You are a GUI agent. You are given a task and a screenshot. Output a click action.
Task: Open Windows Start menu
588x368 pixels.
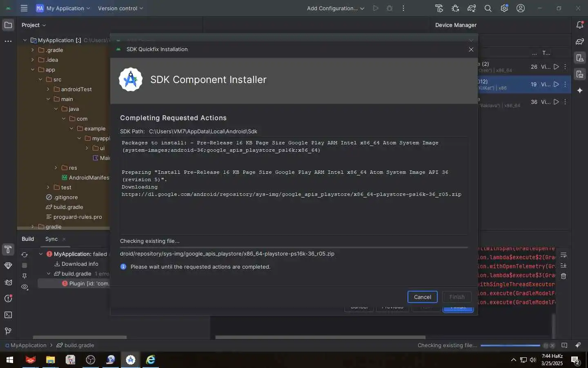(x=10, y=360)
